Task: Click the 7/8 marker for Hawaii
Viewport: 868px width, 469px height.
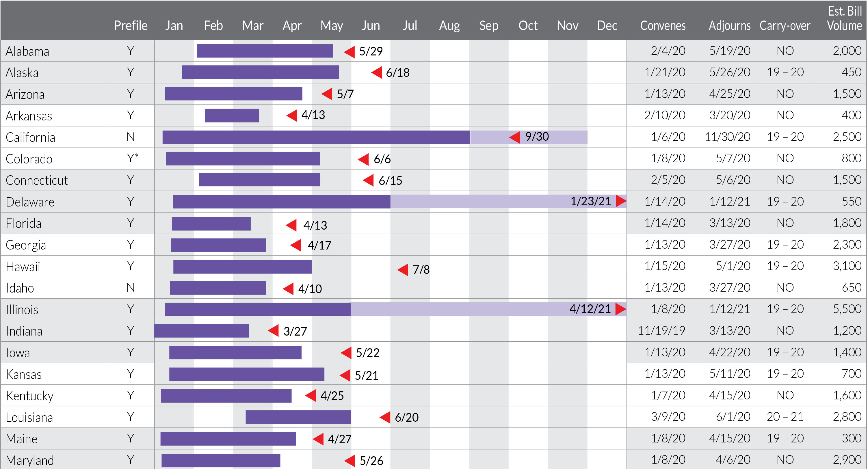Action: click(403, 269)
